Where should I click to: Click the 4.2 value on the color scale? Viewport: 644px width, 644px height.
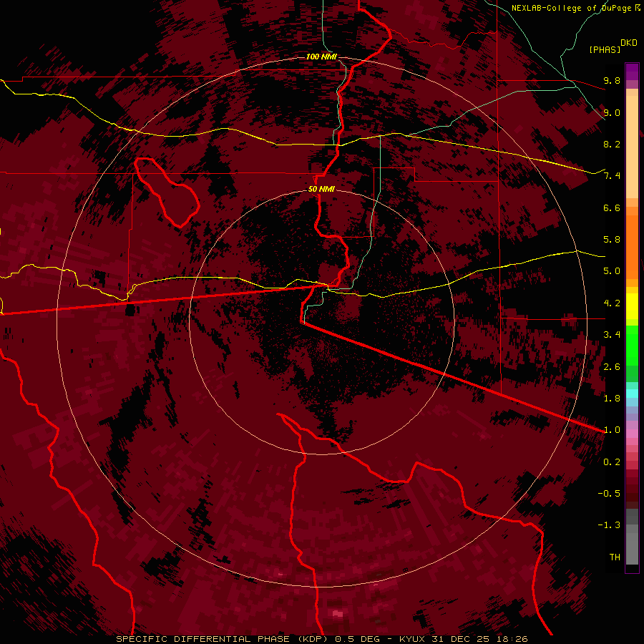click(x=612, y=303)
